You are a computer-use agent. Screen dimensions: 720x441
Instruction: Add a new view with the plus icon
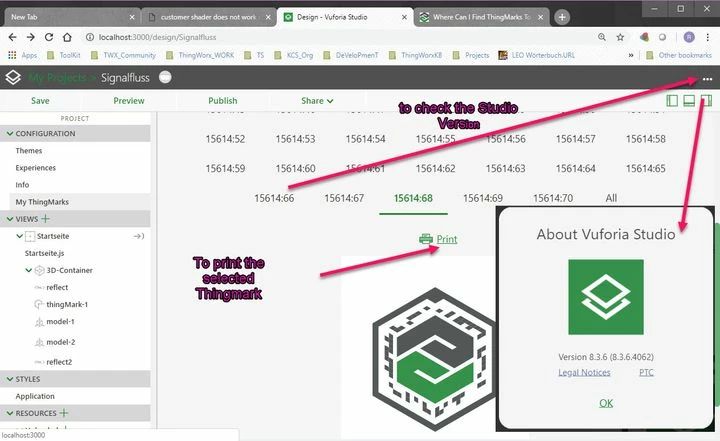point(45,219)
